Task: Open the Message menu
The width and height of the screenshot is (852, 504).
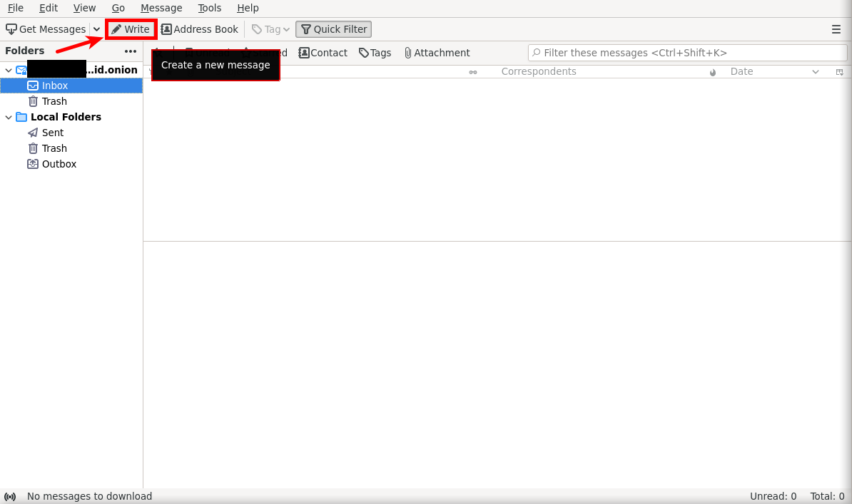Action: [x=161, y=8]
